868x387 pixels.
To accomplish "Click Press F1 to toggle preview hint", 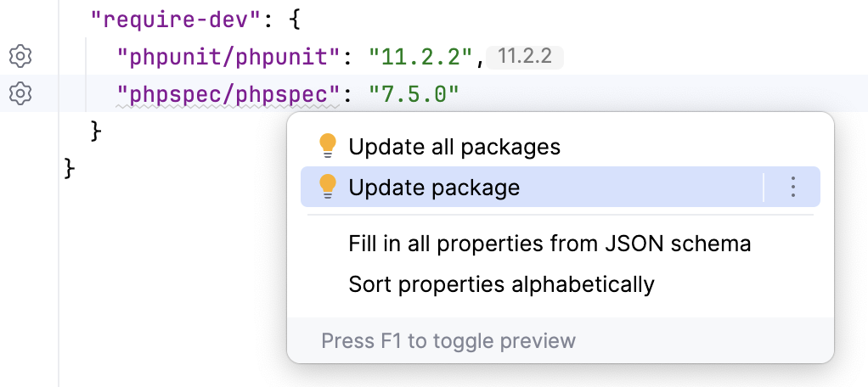I will coord(448,341).
